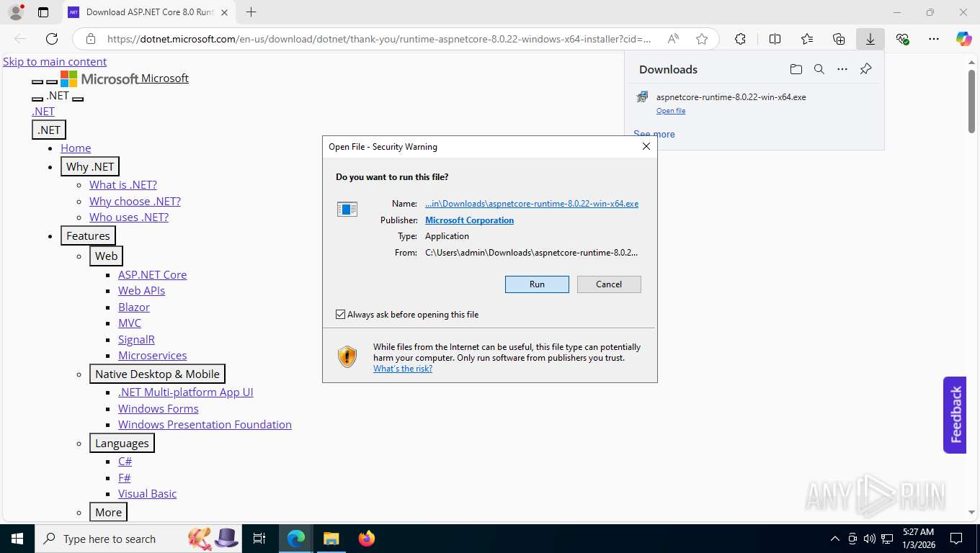
Task: Uncheck Always ask before opening this file
Action: click(x=341, y=315)
